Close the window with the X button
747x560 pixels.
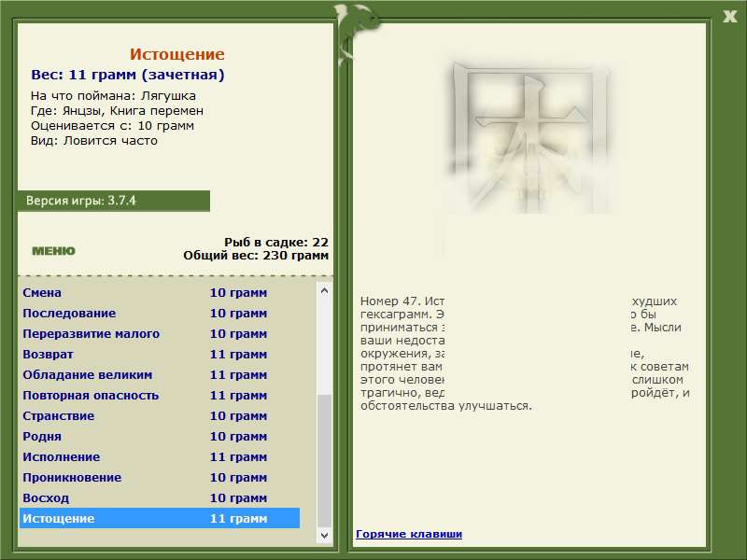(x=729, y=17)
